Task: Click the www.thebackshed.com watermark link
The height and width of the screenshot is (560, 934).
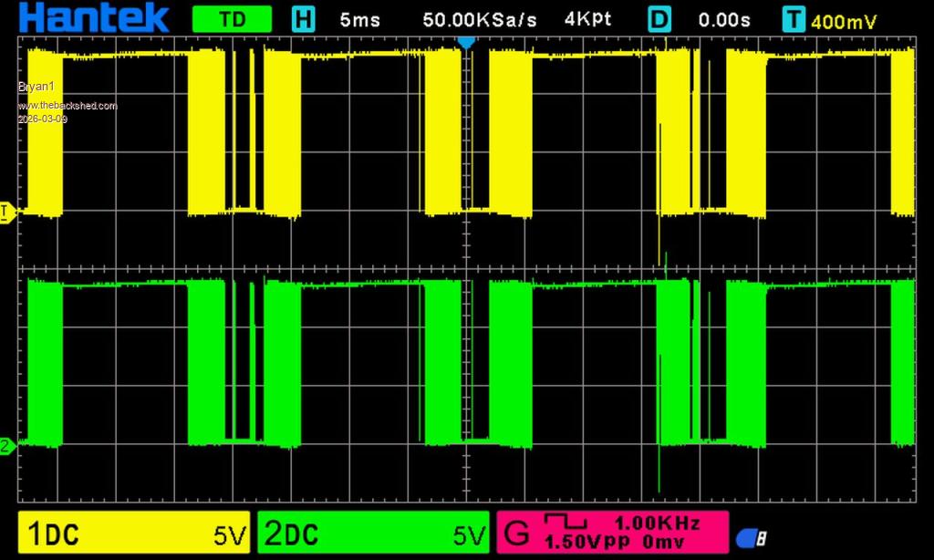Action: (67, 106)
